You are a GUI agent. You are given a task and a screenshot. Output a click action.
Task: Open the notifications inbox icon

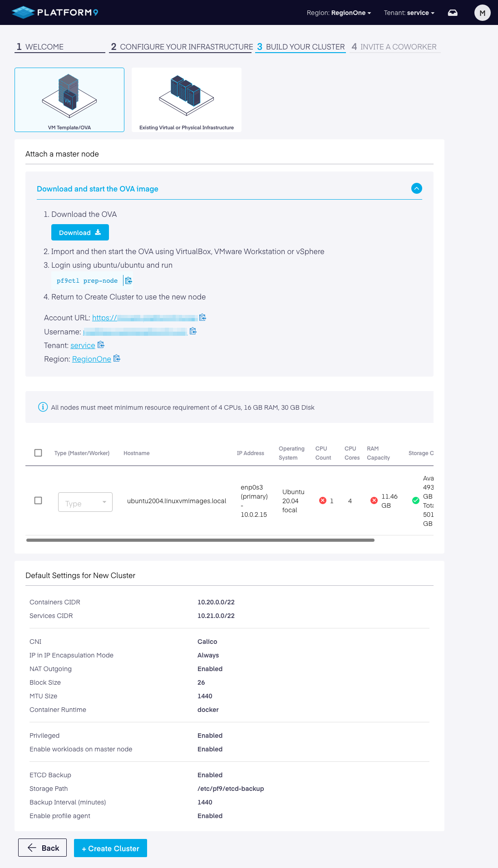pyautogui.click(x=453, y=13)
